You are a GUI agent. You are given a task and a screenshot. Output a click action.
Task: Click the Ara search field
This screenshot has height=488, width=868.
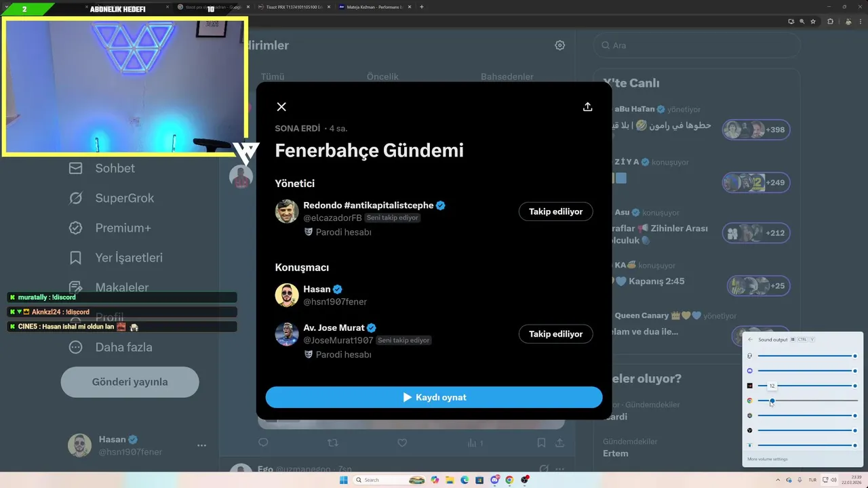tap(696, 45)
